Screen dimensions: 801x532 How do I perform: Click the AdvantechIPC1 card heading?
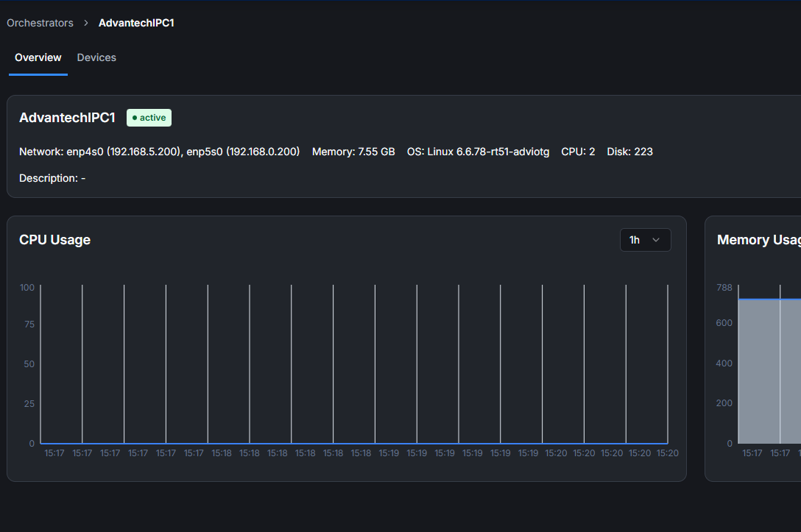(x=67, y=118)
